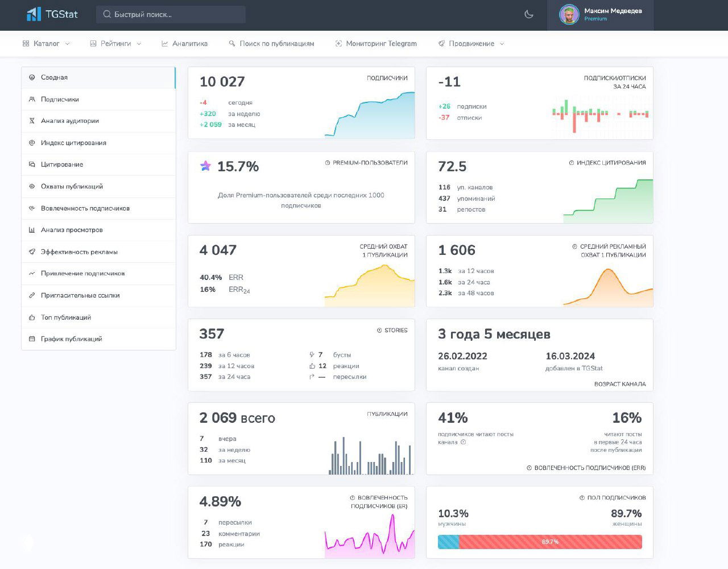Open the Аналитика menu item
The height and width of the screenshot is (569, 728).
point(184,44)
